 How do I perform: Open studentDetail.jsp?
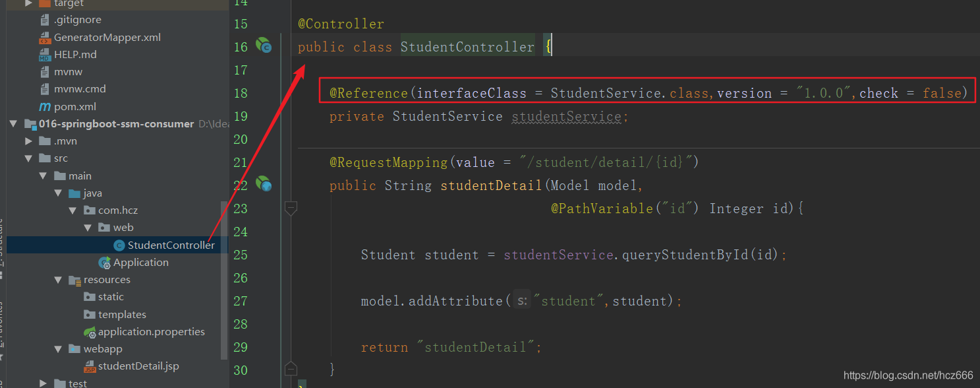tap(138, 366)
